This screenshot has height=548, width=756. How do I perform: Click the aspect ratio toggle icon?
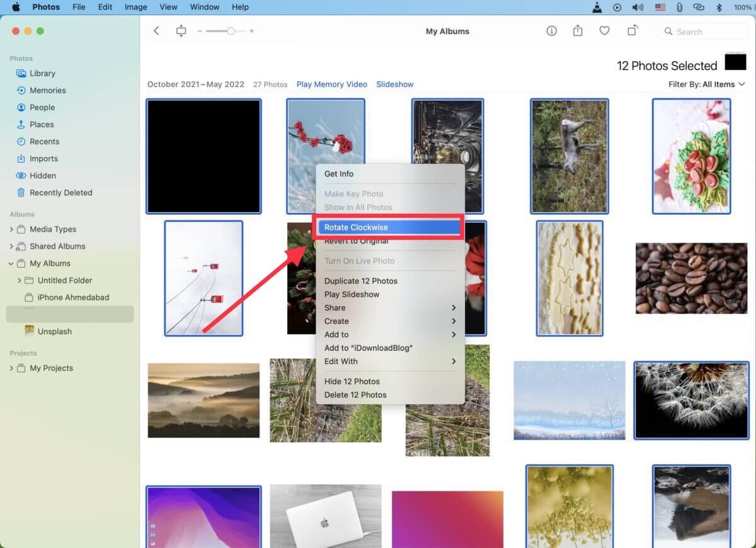181,31
